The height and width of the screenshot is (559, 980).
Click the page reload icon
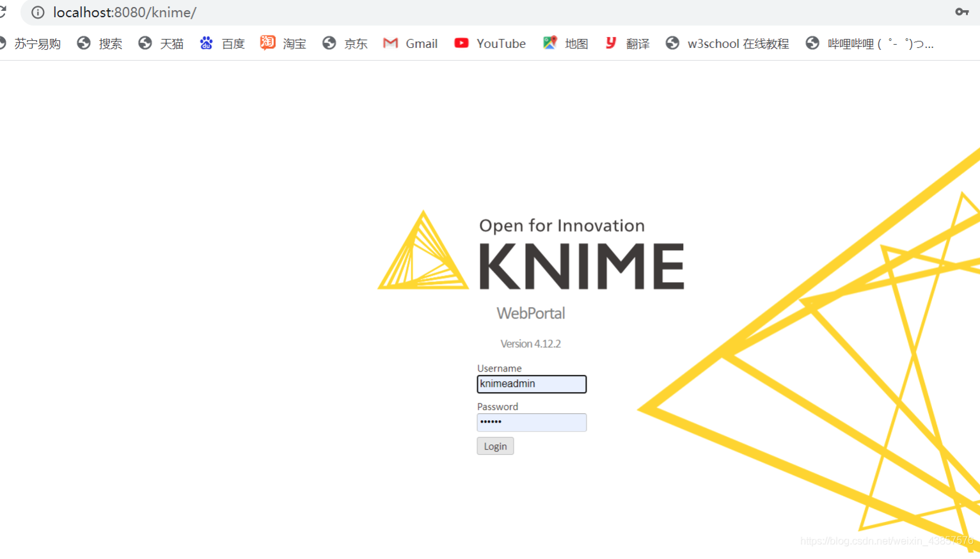pyautogui.click(x=3, y=12)
